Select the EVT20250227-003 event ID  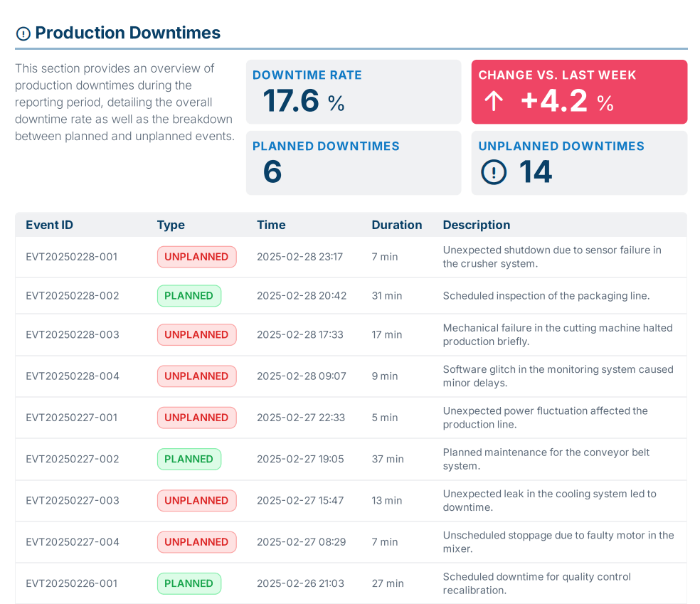click(73, 501)
